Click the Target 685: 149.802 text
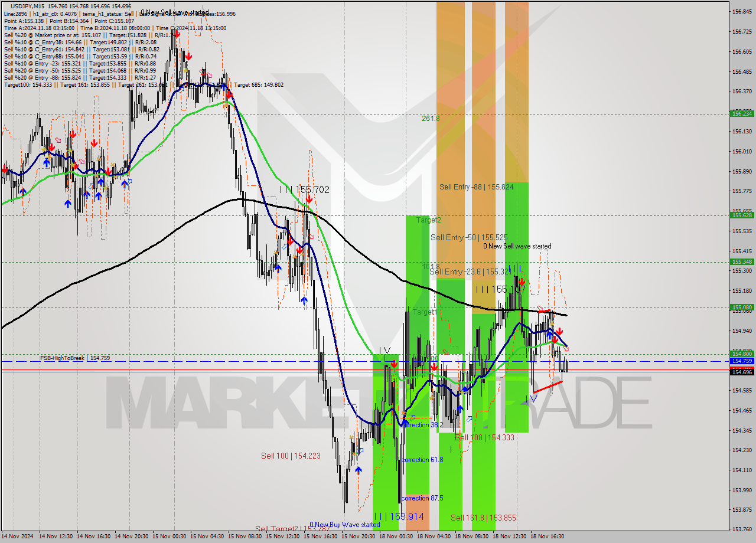The height and width of the screenshot is (543, 756). pos(259,84)
